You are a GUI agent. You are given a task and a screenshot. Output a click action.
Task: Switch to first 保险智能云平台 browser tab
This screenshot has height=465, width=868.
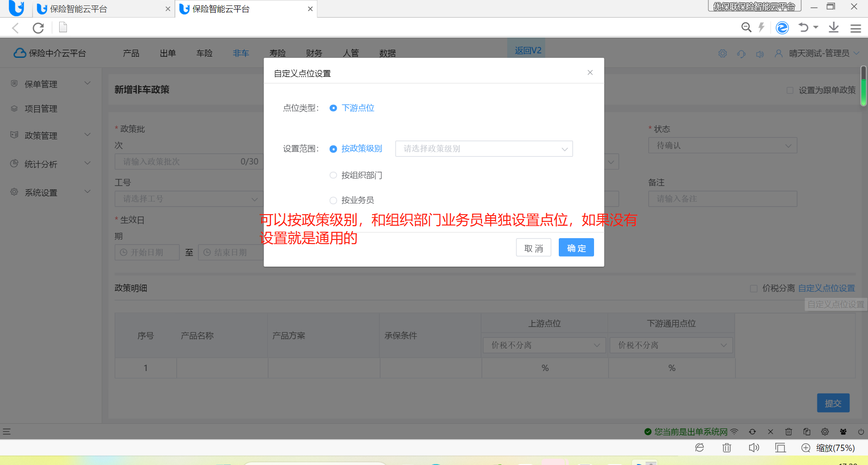104,9
